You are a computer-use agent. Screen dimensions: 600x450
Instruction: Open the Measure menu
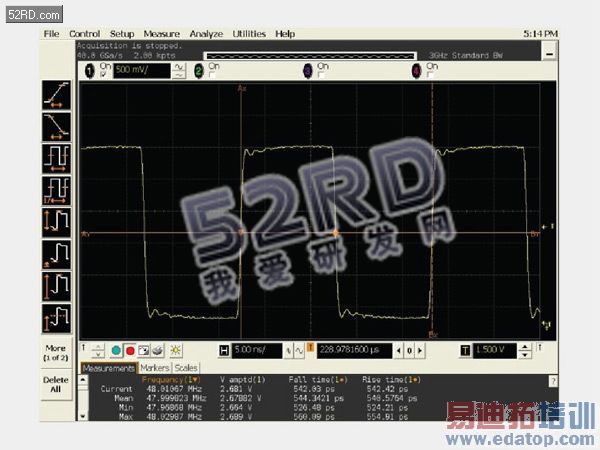point(162,34)
